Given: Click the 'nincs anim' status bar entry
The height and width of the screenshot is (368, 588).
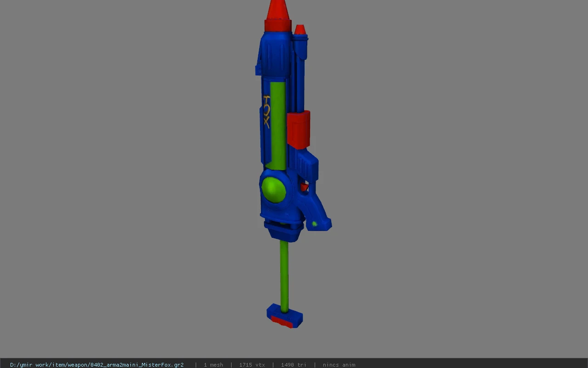Looking at the screenshot, I should click(339, 365).
